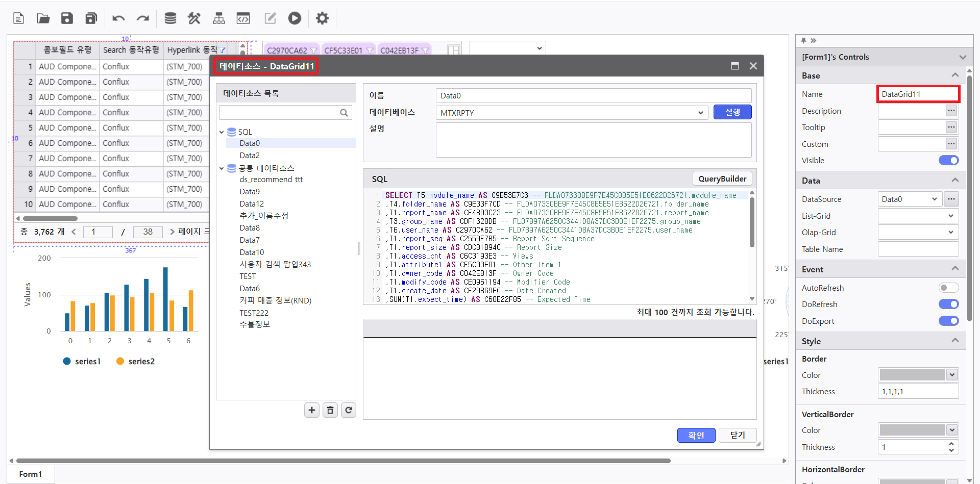The image size is (980, 484).
Task: Refresh the datasource list
Action: [x=349, y=410]
